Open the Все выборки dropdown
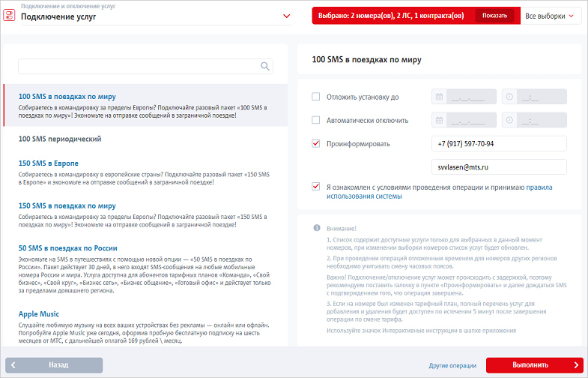The width and height of the screenshot is (588, 378). click(x=550, y=16)
